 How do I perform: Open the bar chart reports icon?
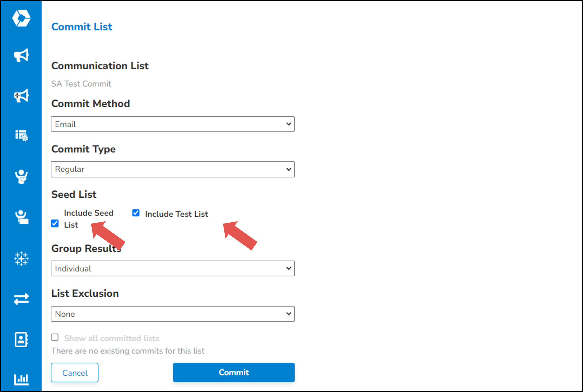click(21, 379)
